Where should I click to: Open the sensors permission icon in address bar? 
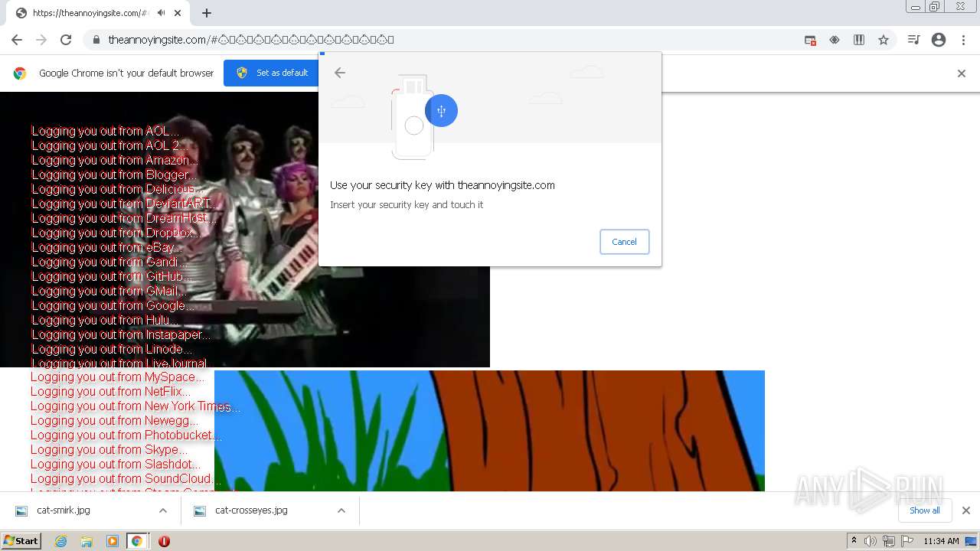pyautogui.click(x=835, y=40)
